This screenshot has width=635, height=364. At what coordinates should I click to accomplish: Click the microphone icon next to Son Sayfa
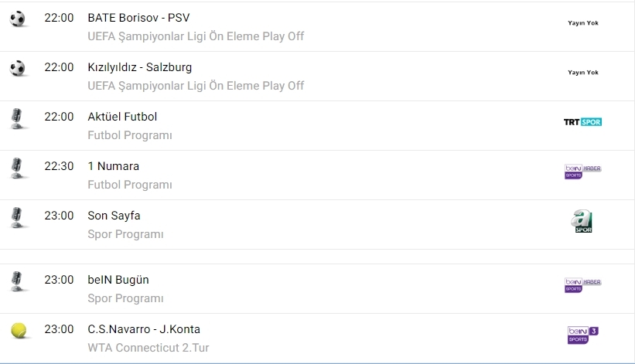pyautogui.click(x=17, y=217)
